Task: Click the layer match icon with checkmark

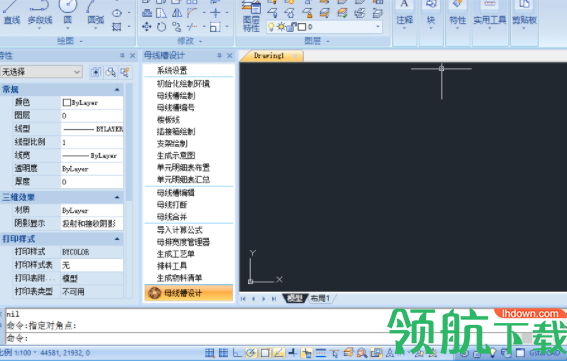Action: 342,13
